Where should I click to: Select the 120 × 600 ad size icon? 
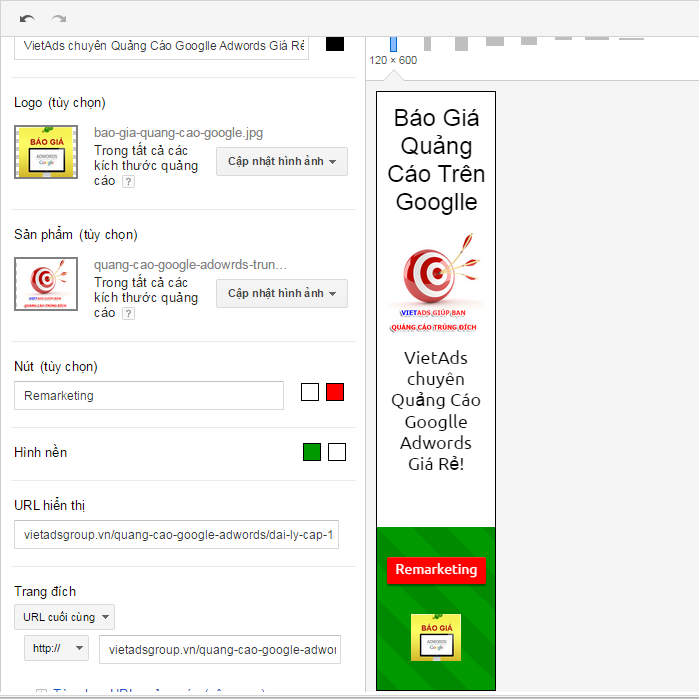pyautogui.click(x=393, y=44)
